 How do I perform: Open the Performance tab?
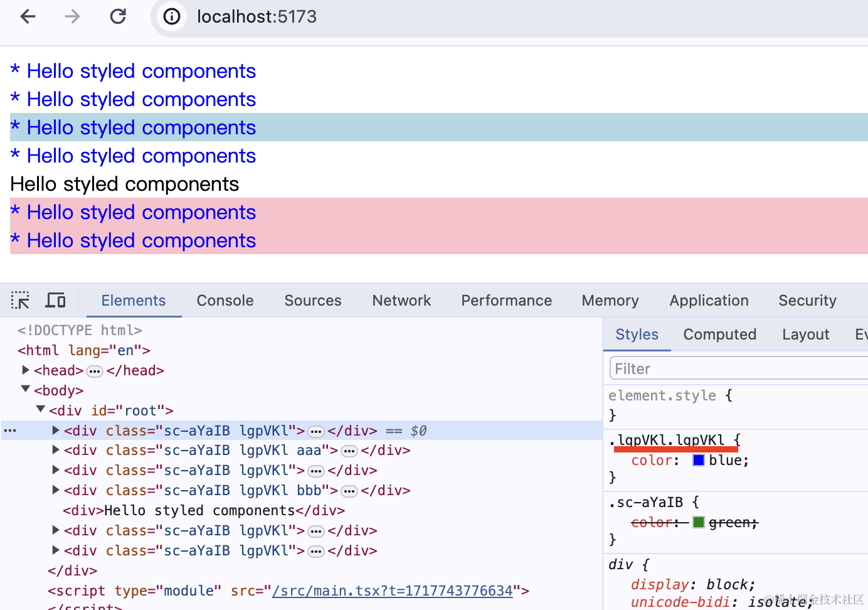pos(507,301)
